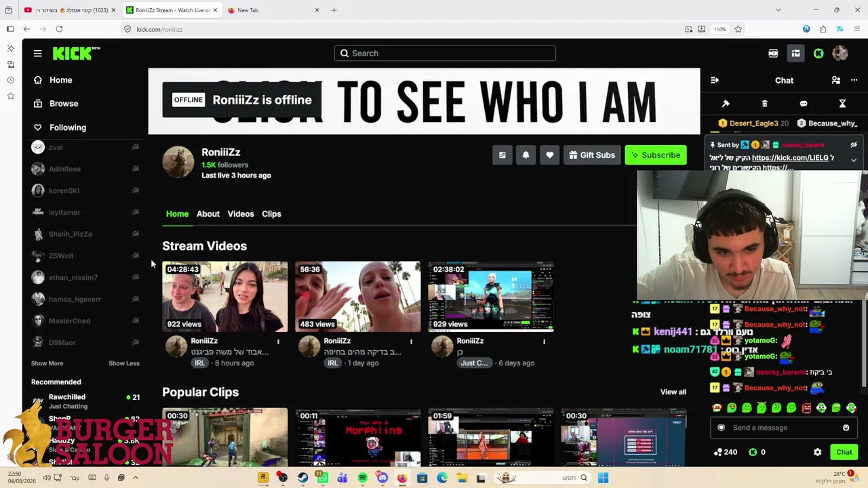Open the green Kick K icon in the top bar

click(818, 54)
